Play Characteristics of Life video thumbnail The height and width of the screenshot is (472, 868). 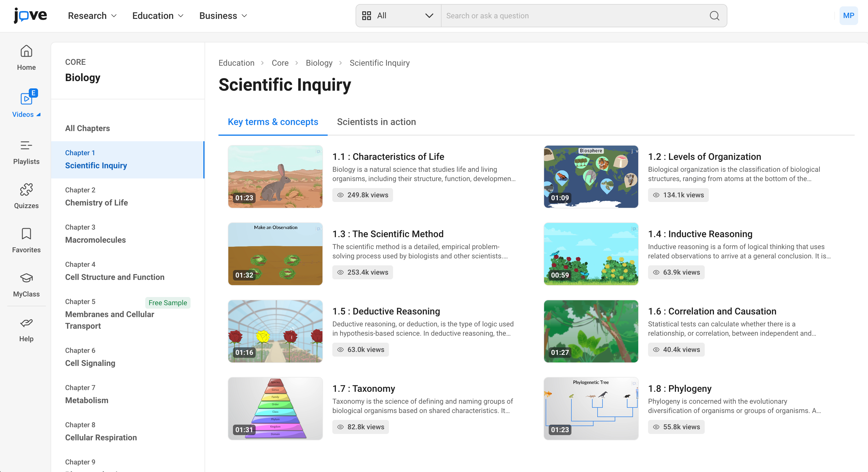click(x=275, y=177)
